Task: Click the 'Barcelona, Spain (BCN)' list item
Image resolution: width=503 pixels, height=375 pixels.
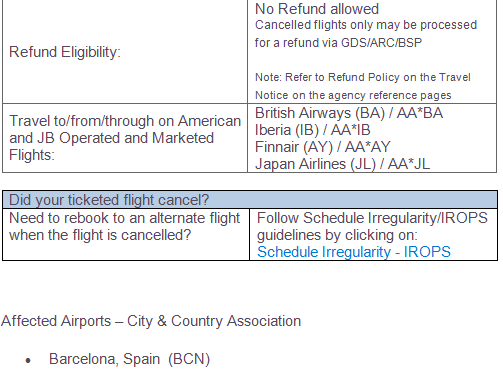Action: pos(129,359)
